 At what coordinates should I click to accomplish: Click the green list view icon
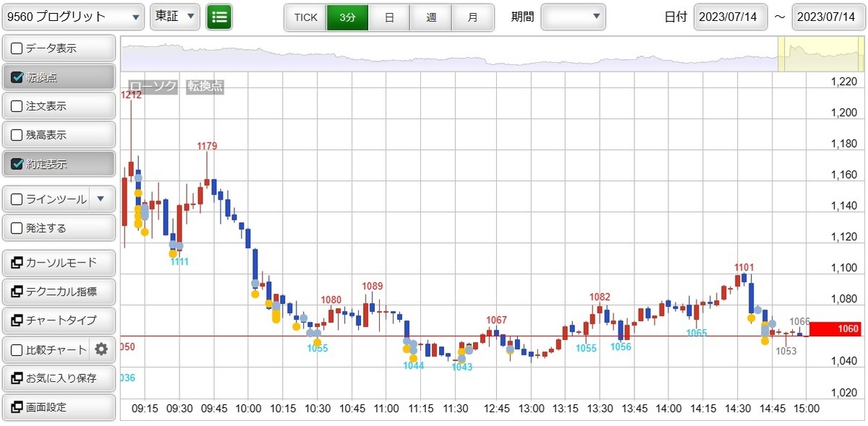click(219, 17)
